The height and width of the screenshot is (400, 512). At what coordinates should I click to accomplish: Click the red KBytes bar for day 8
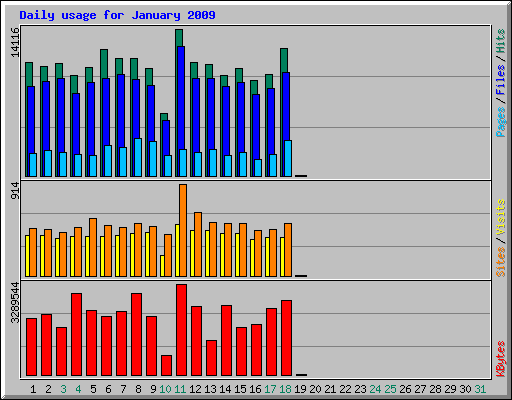(136, 335)
